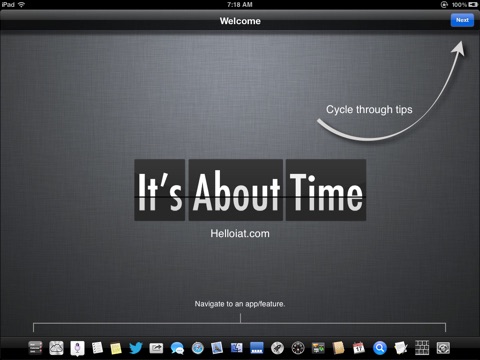Screen dimensions: 480x360
Task: Tap the 7:18 AM clock
Action: click(240, 4)
